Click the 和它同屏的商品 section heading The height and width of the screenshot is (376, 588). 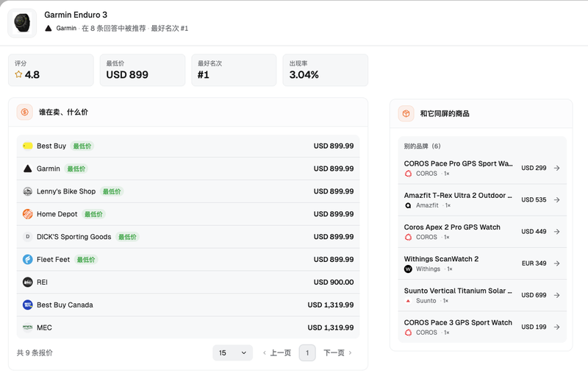[445, 114]
